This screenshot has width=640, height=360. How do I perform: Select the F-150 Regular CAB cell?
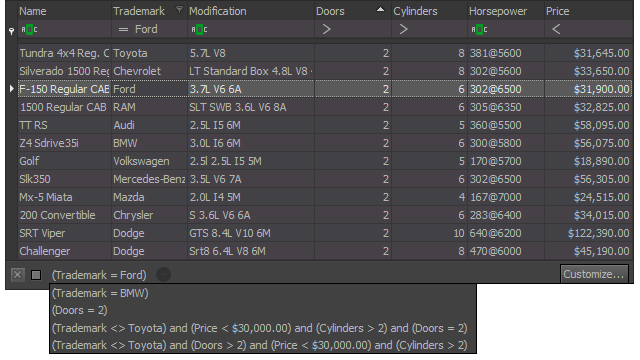tap(64, 89)
